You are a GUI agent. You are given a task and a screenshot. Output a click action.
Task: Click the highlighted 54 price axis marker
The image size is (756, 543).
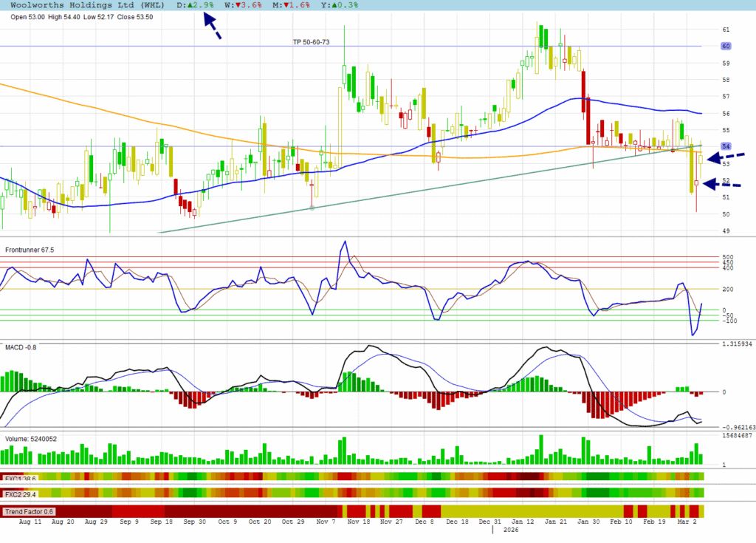726,146
